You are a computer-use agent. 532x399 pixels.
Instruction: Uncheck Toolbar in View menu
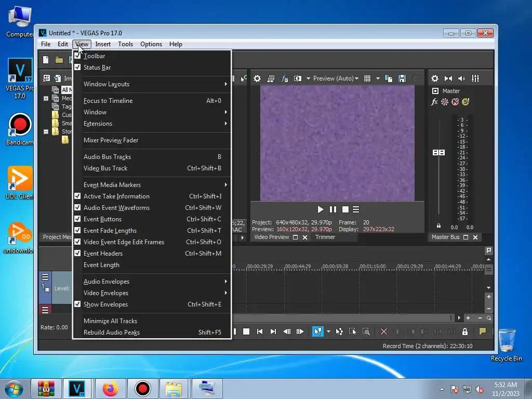click(152, 56)
